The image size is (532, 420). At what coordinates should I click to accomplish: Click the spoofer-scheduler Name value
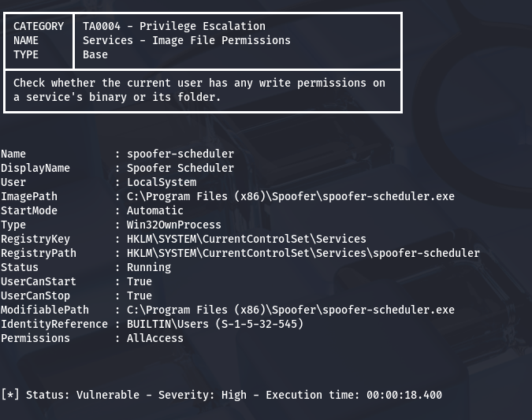click(180, 154)
